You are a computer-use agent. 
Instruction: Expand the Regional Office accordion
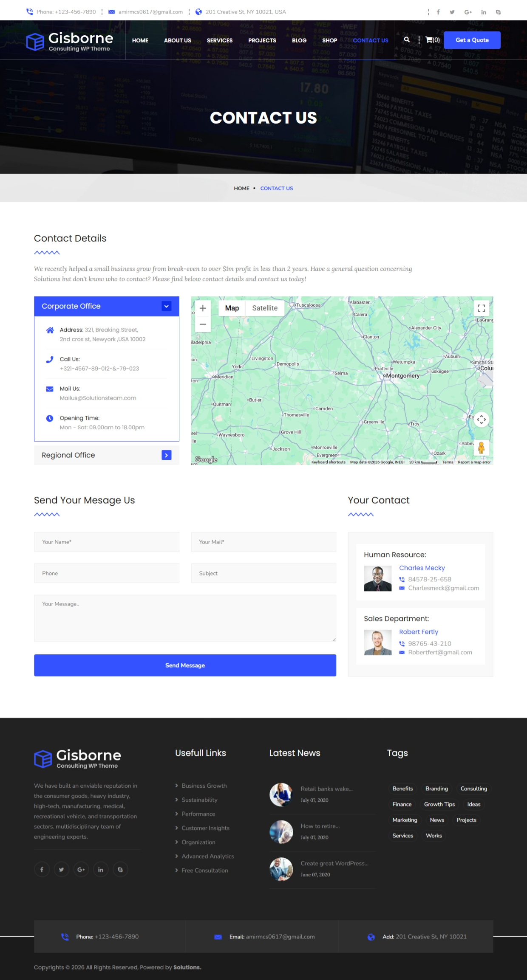[167, 455]
